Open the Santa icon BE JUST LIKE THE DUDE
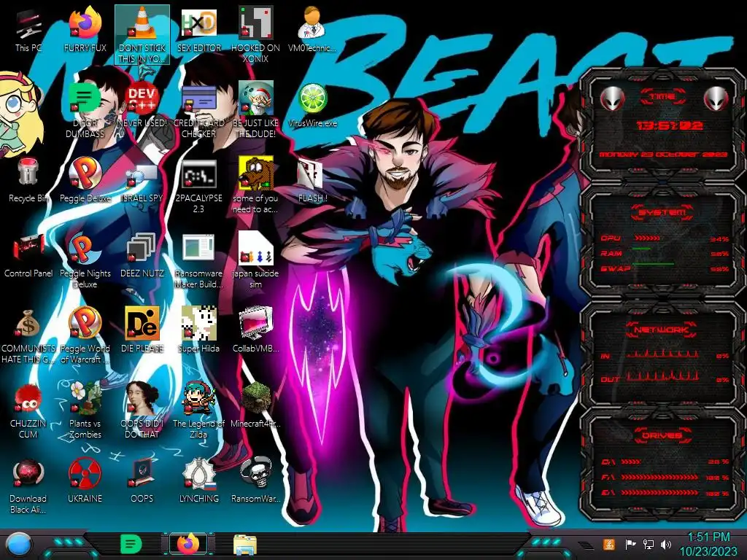The width and height of the screenshot is (747, 560). [255, 111]
